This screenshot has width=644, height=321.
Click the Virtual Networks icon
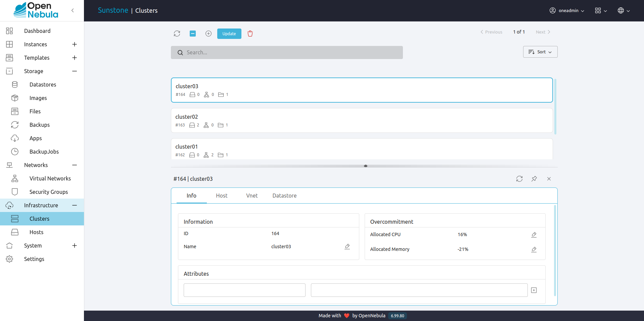tap(15, 178)
